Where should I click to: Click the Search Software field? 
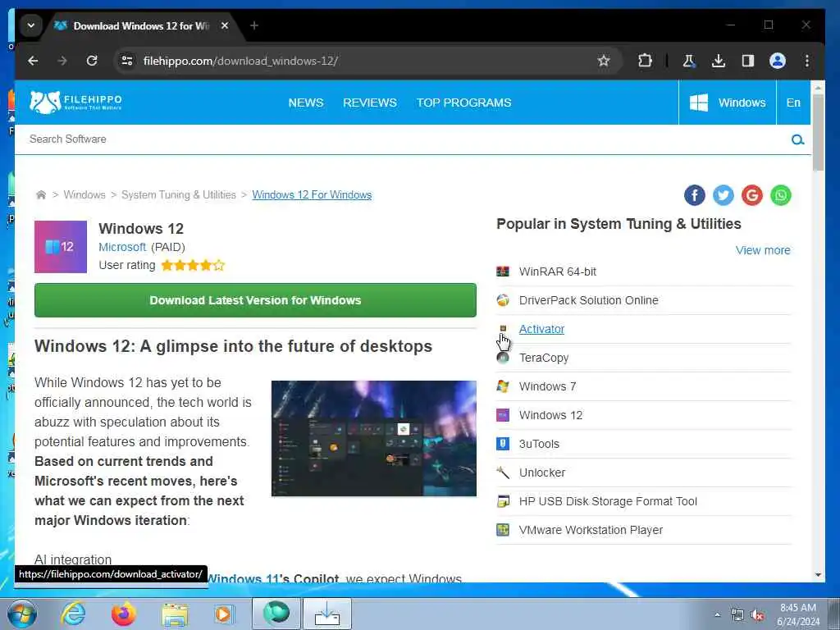[402, 139]
